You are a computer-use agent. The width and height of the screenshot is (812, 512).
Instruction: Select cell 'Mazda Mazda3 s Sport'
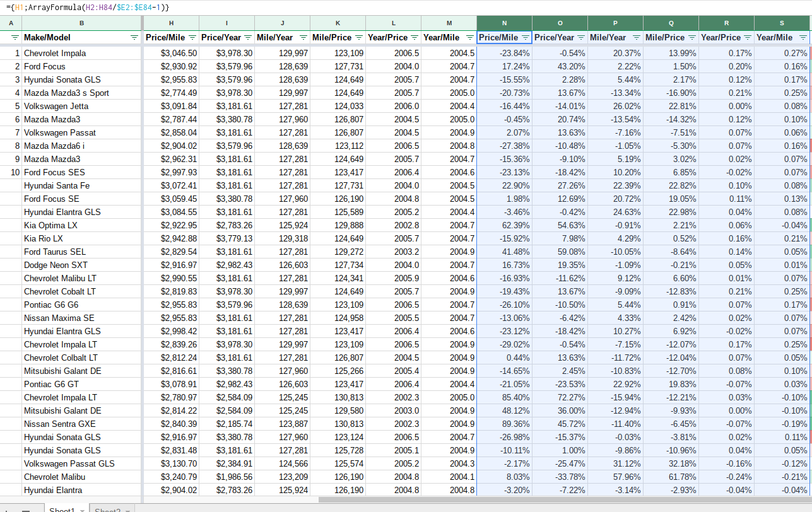82,93
